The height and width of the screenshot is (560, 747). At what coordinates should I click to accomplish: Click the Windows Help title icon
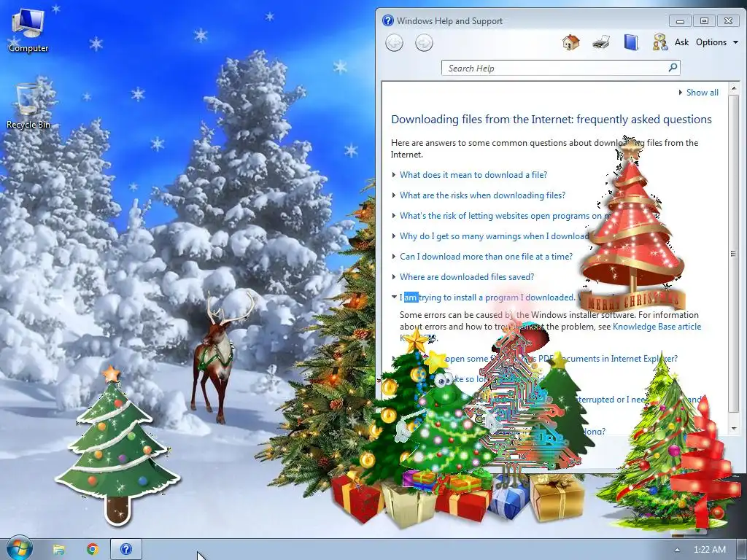coord(388,20)
